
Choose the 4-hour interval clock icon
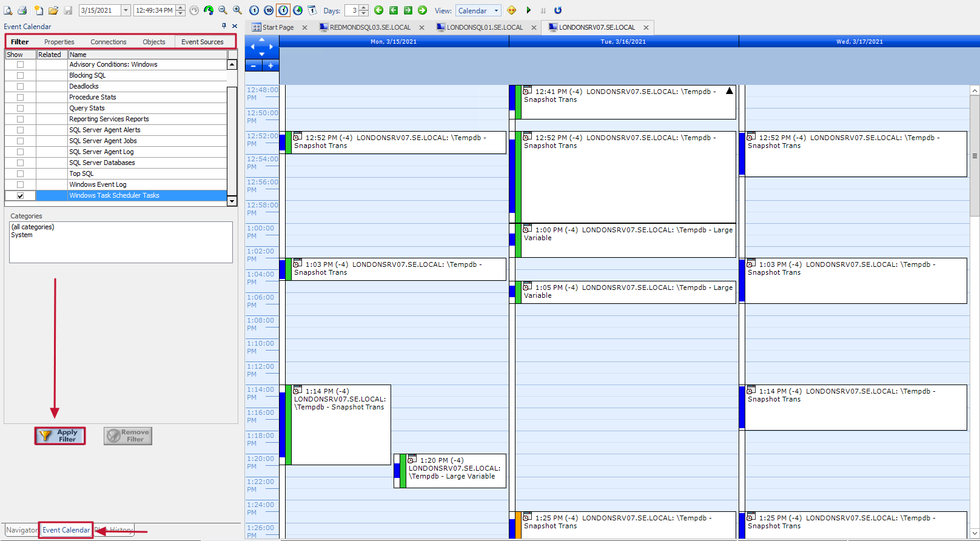pyautogui.click(x=298, y=10)
